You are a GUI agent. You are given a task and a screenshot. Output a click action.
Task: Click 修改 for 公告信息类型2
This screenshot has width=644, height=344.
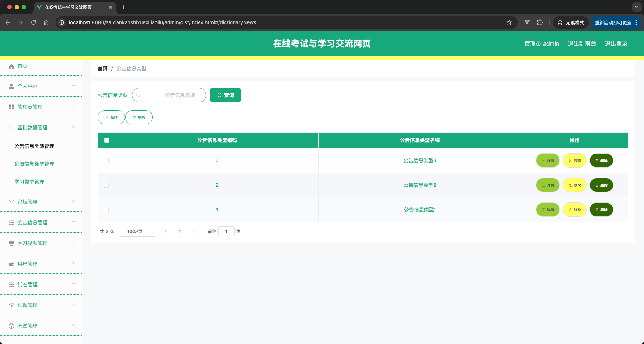(x=574, y=185)
